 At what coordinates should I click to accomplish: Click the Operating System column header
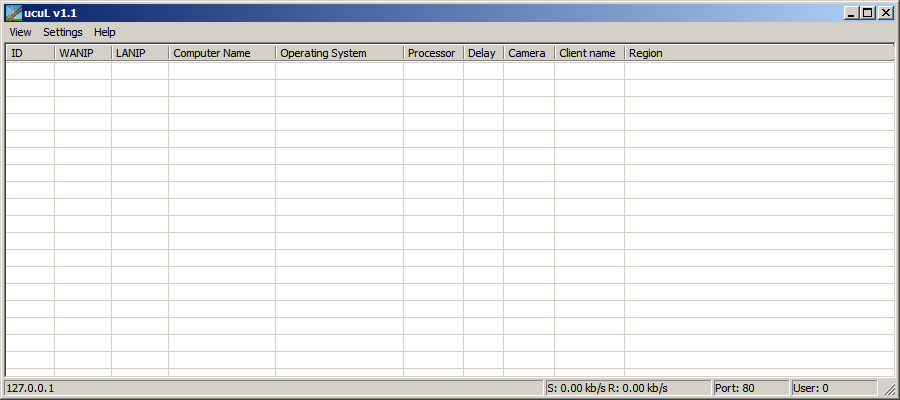[x=339, y=53]
